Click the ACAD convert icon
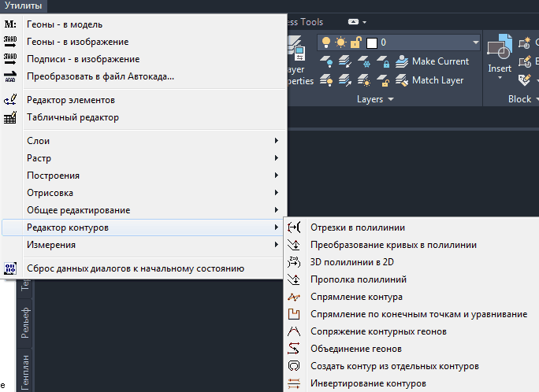Screen dimensions: 539x392 10,76
